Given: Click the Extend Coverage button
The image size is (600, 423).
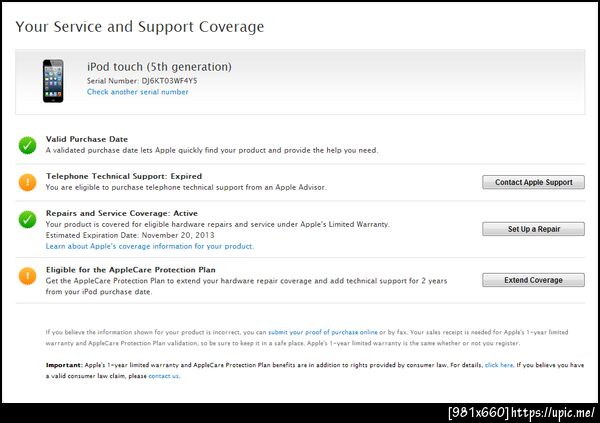Looking at the screenshot, I should (x=533, y=280).
